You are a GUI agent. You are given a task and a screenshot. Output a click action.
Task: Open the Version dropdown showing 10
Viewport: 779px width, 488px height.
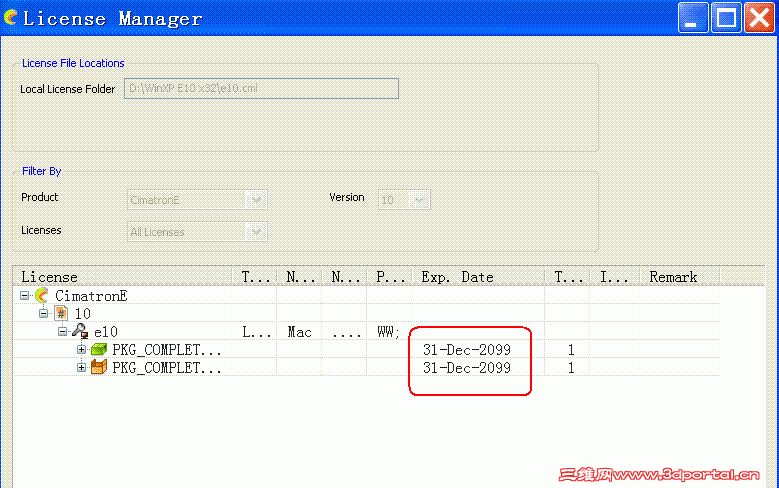(420, 200)
